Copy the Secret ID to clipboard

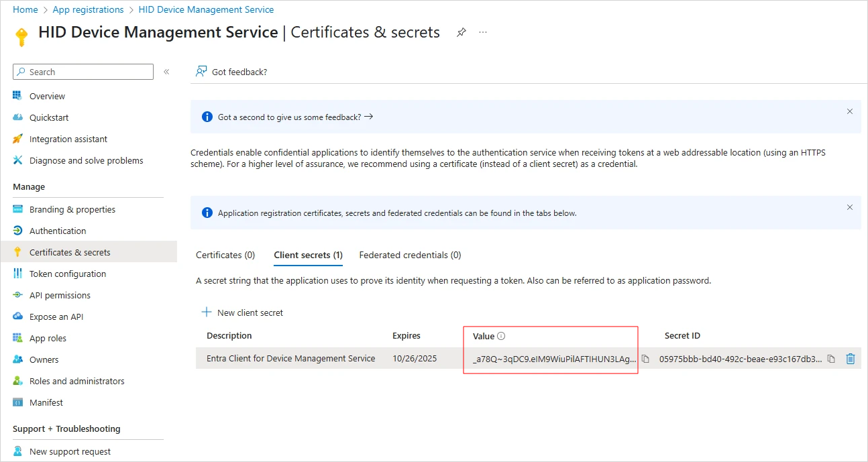tap(831, 359)
